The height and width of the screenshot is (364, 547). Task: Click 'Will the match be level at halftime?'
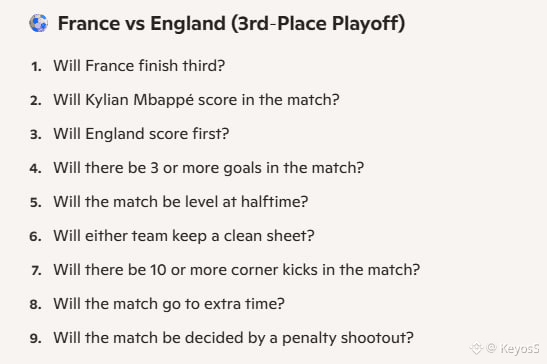point(181,202)
